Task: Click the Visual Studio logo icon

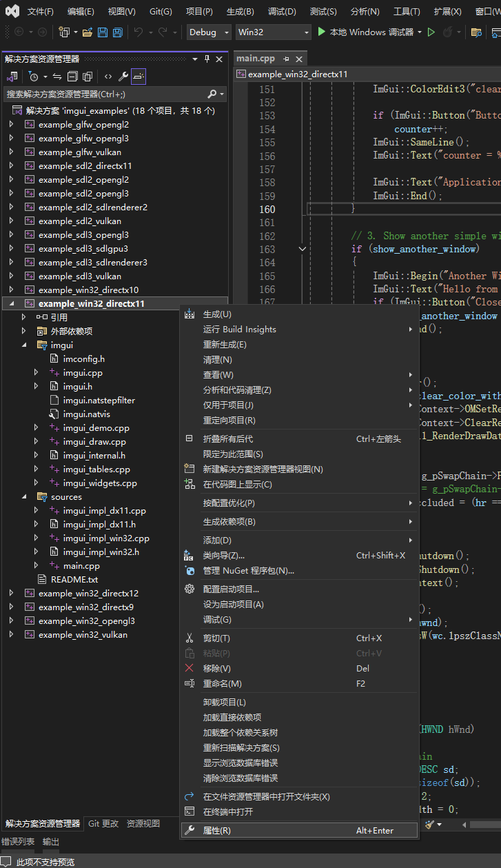Action: [x=13, y=11]
